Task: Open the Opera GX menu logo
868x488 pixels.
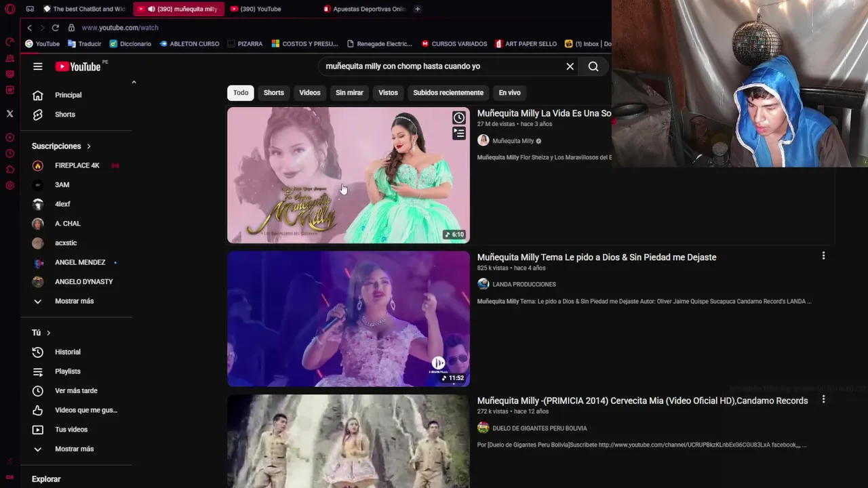Action: pos(9,9)
